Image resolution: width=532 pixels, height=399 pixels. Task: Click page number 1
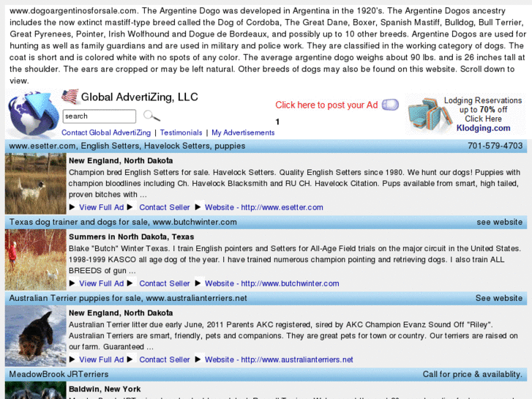pos(277,122)
